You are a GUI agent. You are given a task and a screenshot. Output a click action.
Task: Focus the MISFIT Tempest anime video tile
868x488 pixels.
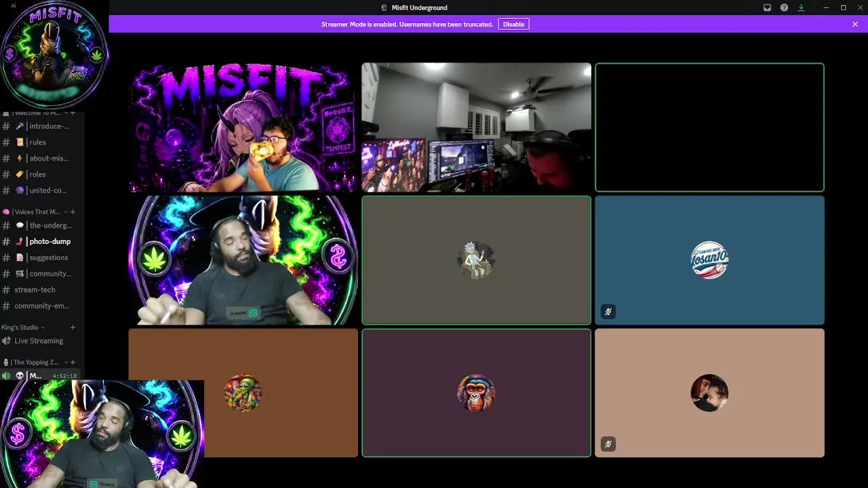point(243,127)
